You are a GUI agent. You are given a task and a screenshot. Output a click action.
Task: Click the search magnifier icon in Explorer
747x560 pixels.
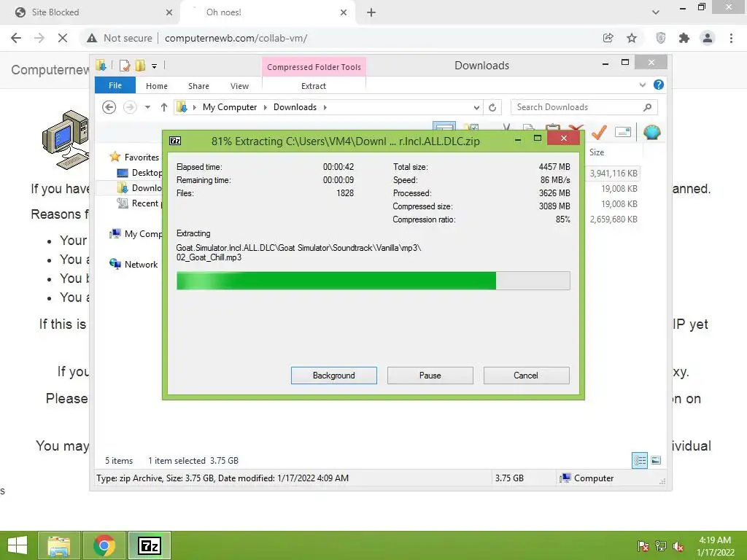pos(647,107)
